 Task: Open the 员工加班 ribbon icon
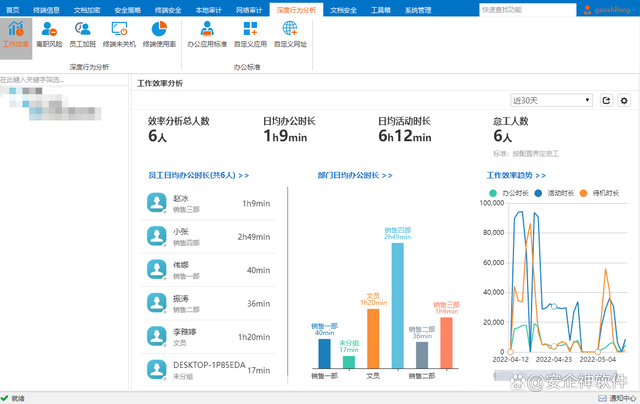(82, 34)
